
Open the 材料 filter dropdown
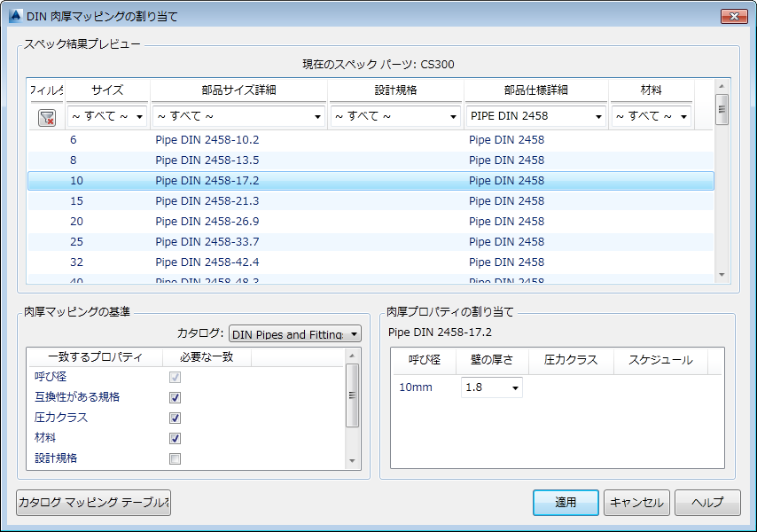coord(651,116)
